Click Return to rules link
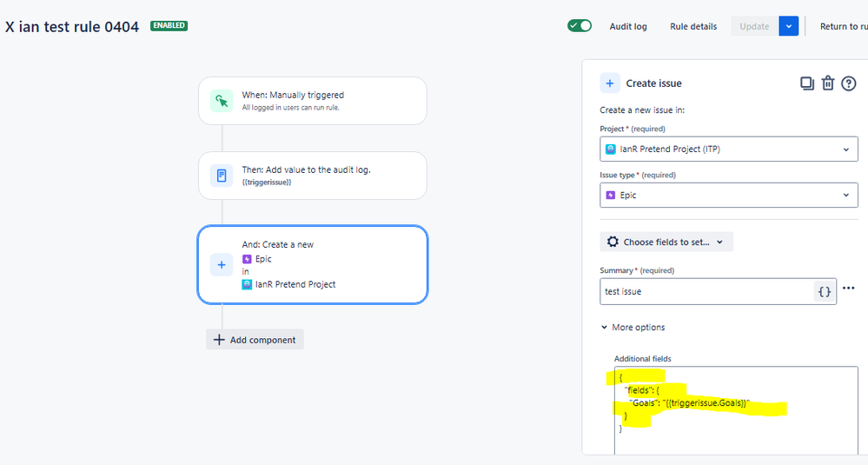Screen dimensions: 868x465 click(x=844, y=26)
